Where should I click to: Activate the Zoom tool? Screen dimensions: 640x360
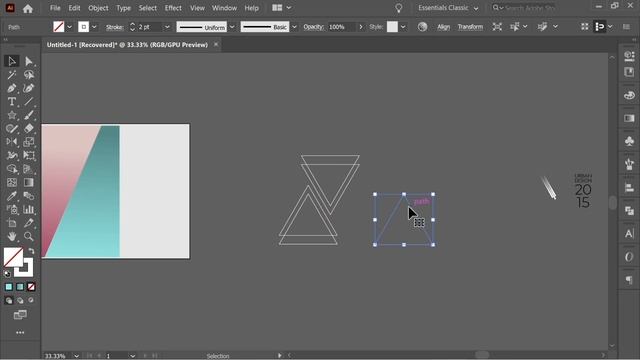29,236
